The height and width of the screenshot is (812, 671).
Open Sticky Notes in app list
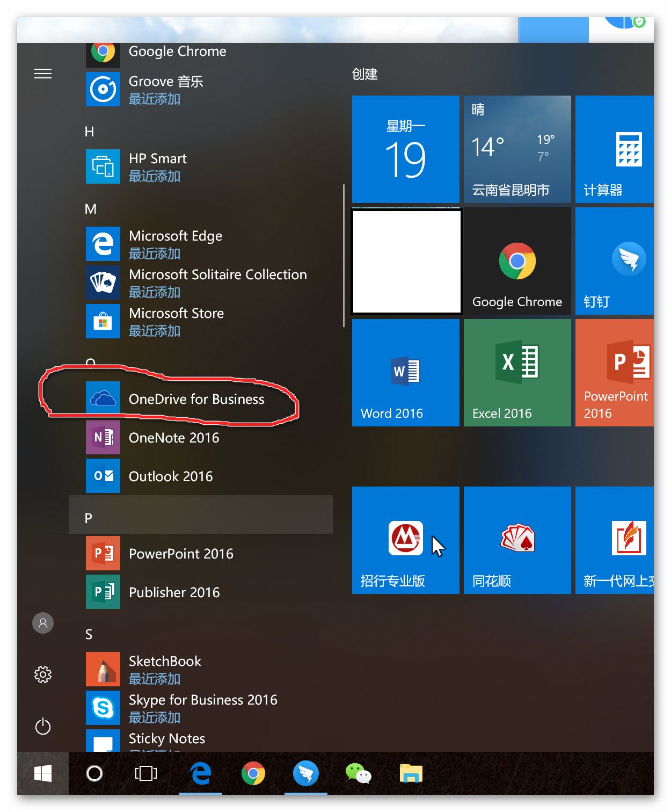(167, 739)
